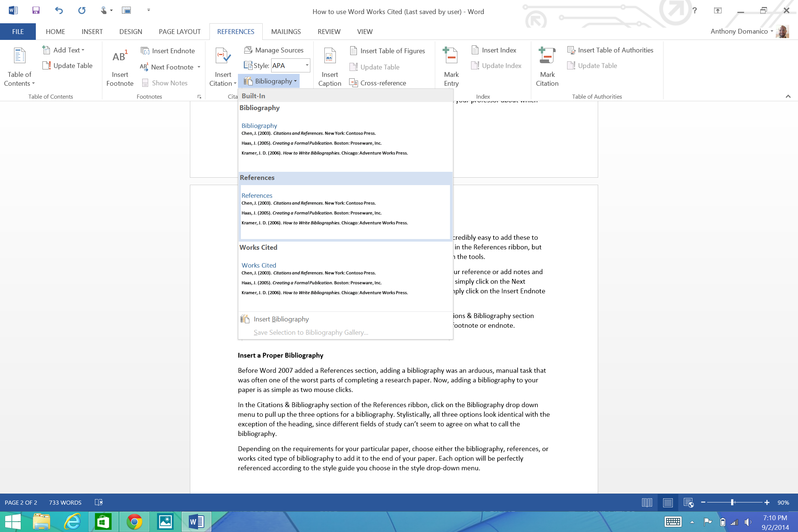Switch to Print Layout view icon
The image size is (798, 532).
point(668,502)
